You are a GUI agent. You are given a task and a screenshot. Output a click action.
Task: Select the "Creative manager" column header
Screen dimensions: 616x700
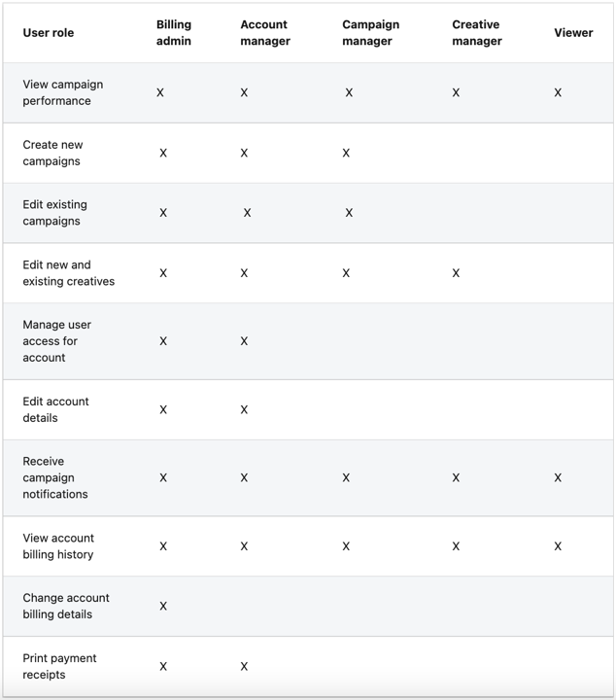[476, 33]
